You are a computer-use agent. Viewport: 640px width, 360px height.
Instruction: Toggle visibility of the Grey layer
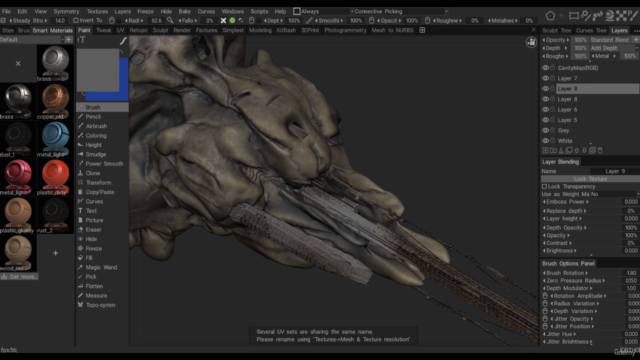click(545, 131)
